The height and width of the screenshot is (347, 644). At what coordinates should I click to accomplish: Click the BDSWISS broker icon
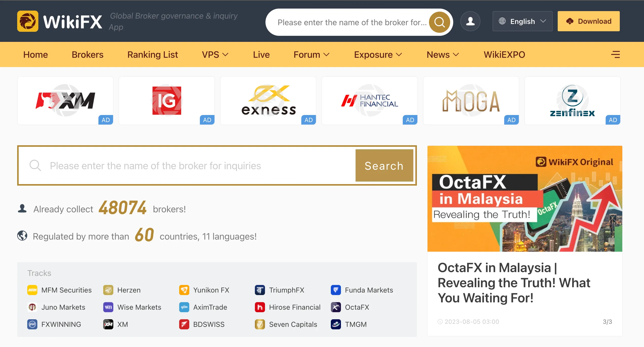point(184,324)
